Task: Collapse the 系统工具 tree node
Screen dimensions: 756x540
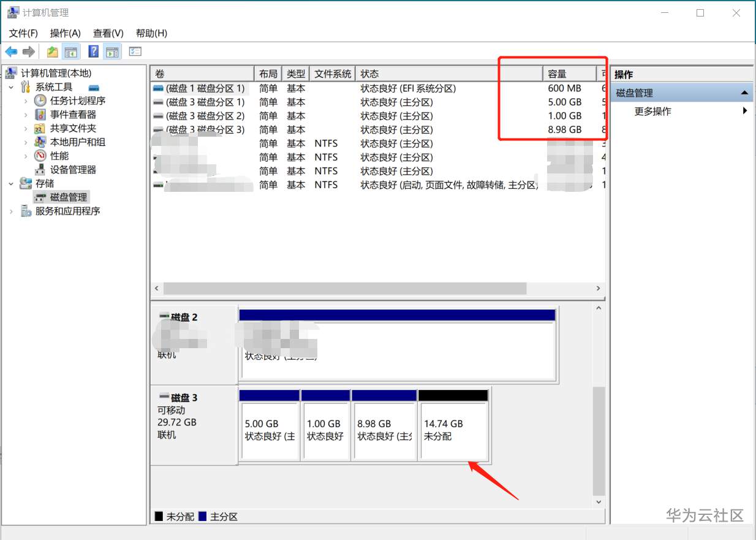Action: 11,87
